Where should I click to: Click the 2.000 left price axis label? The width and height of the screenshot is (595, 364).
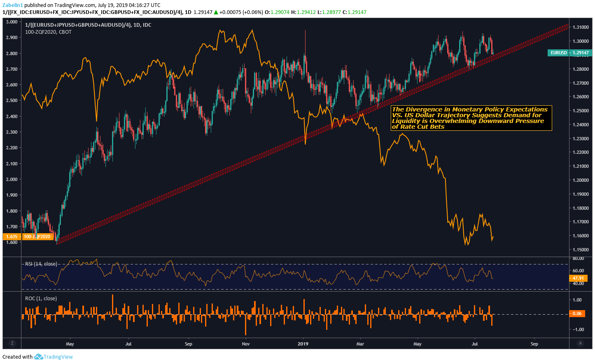[x=12, y=179]
